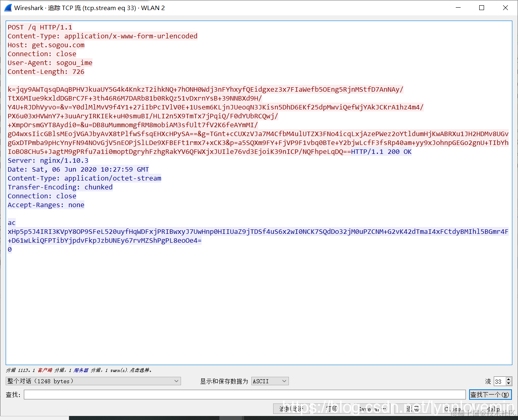This screenshot has width=518, height=420.
Task: Close the window using title bar X
Action: point(505,8)
